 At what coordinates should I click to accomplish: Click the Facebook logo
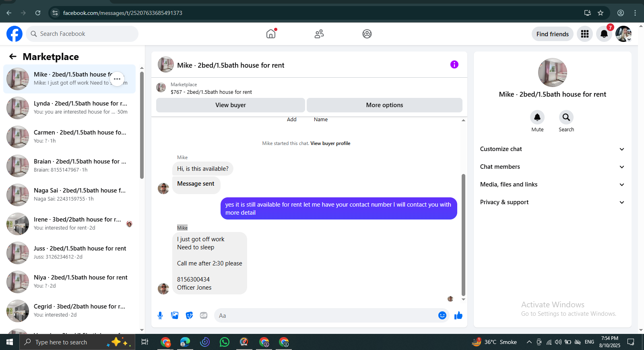14,34
